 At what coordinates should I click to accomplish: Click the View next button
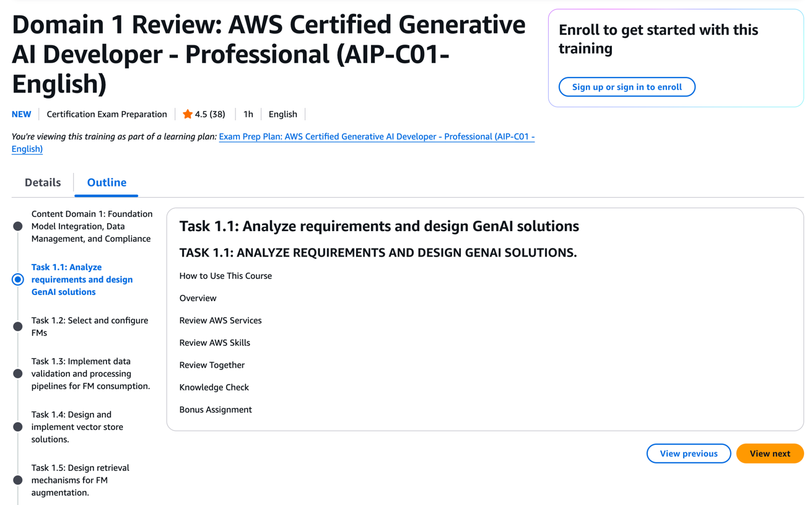click(769, 453)
